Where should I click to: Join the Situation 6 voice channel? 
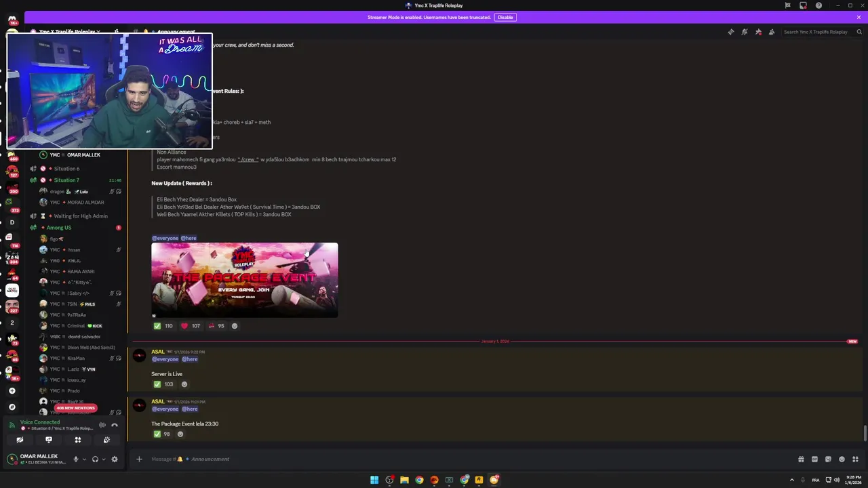(66, 168)
